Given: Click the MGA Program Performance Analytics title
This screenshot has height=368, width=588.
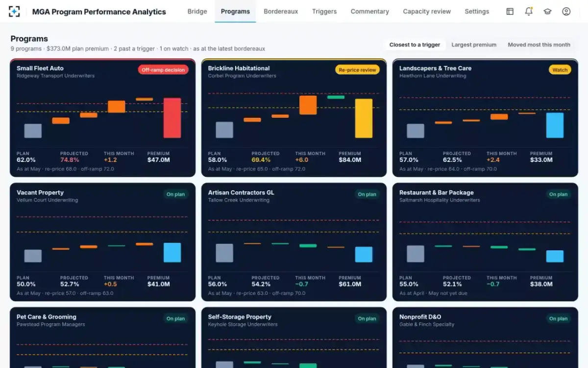Looking at the screenshot, I should (99, 11).
